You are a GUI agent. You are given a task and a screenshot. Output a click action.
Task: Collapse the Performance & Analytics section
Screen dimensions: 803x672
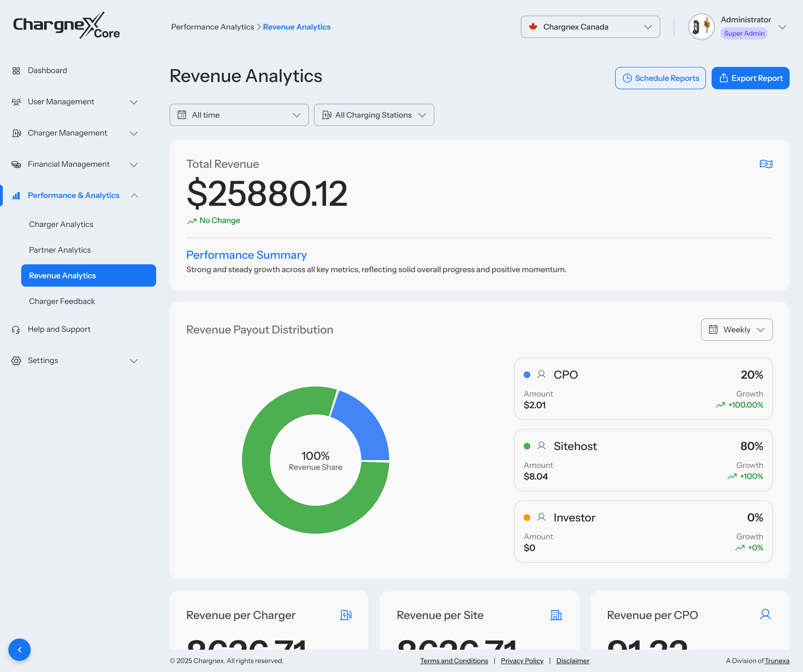134,195
